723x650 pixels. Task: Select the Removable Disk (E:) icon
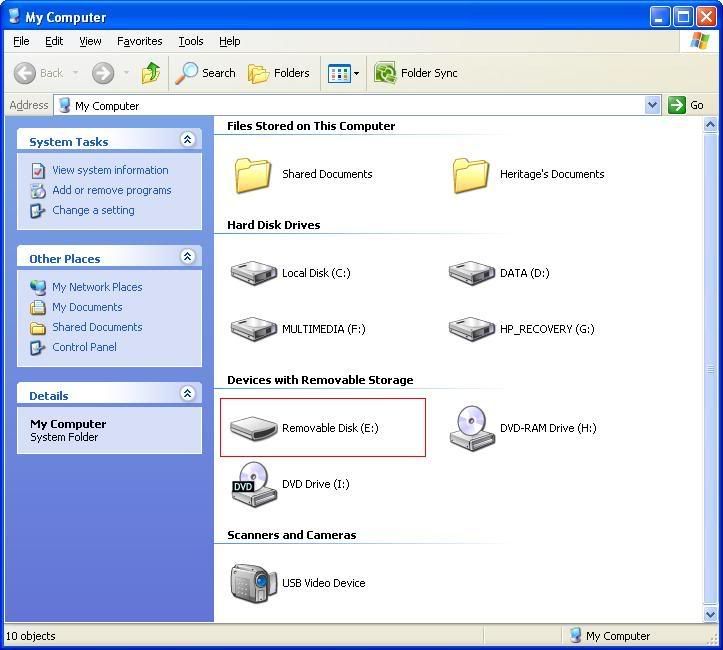pos(253,428)
